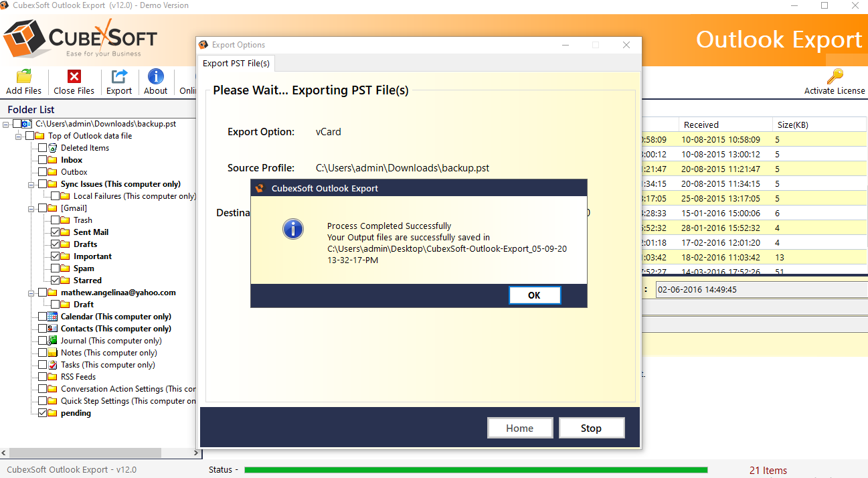Image resolution: width=868 pixels, height=478 pixels.
Task: Check the Outbox folder checkbox
Action: pyautogui.click(x=43, y=172)
